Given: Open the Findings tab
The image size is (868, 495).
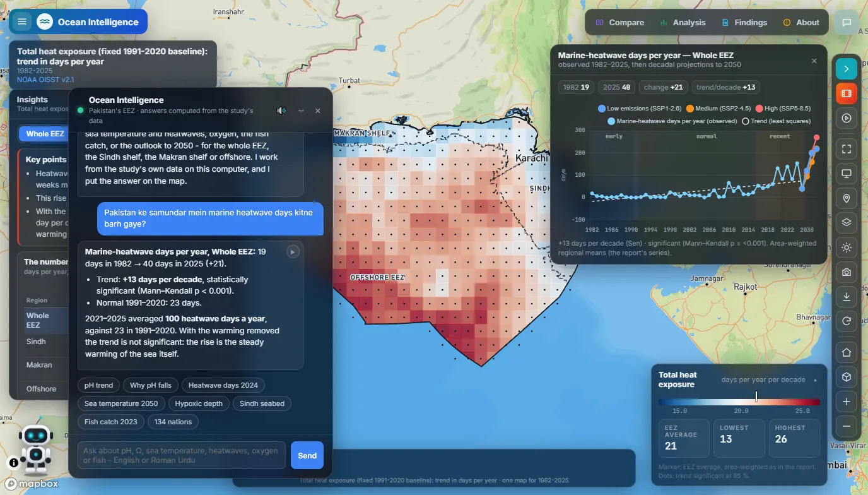Looking at the screenshot, I should click(744, 22).
